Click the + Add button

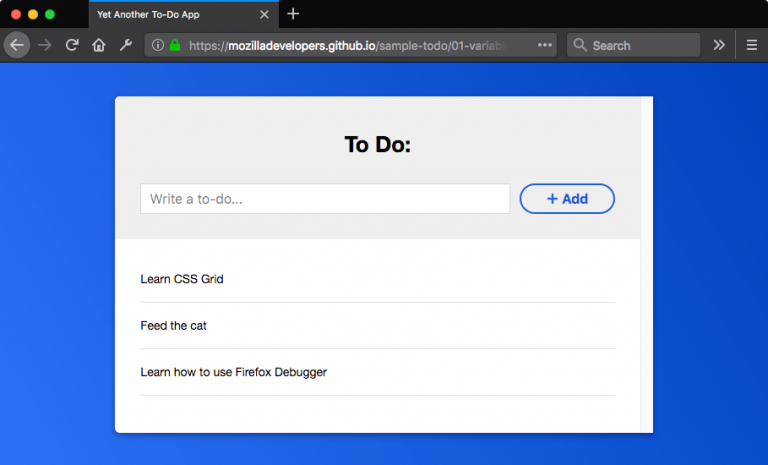[567, 198]
